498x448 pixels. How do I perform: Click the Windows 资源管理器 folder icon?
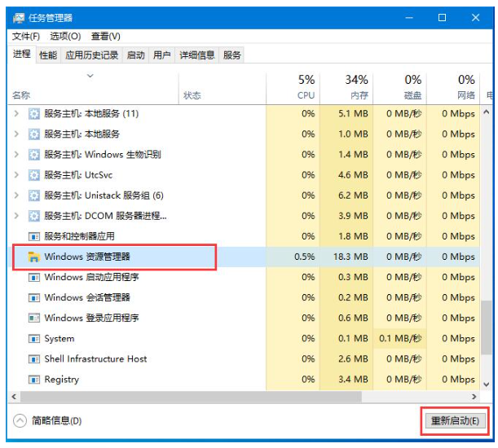coord(34,257)
